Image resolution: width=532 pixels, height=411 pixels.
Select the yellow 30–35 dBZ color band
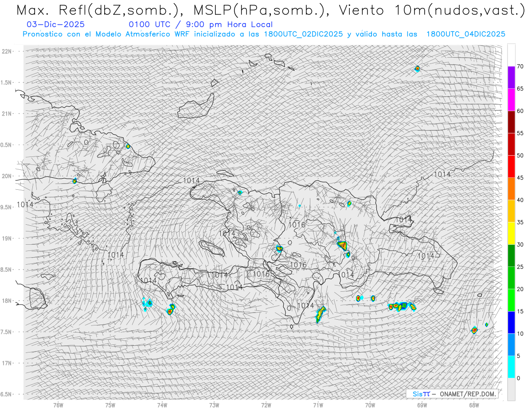511,233
